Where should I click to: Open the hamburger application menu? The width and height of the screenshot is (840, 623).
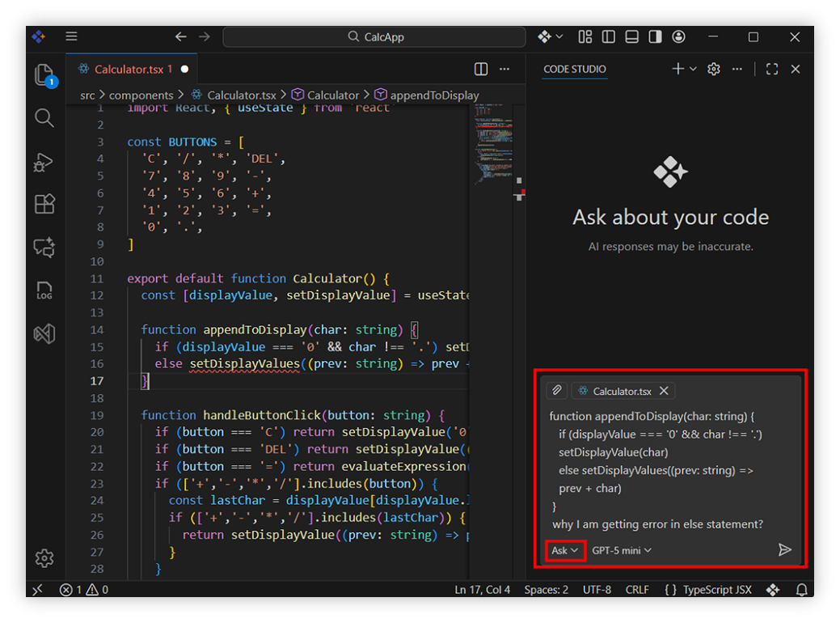tap(72, 36)
